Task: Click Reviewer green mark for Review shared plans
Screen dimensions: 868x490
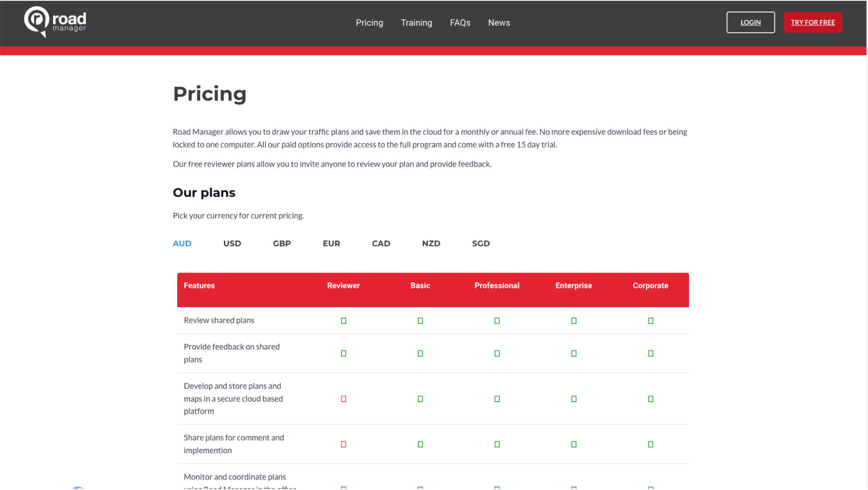Action: [x=343, y=321]
